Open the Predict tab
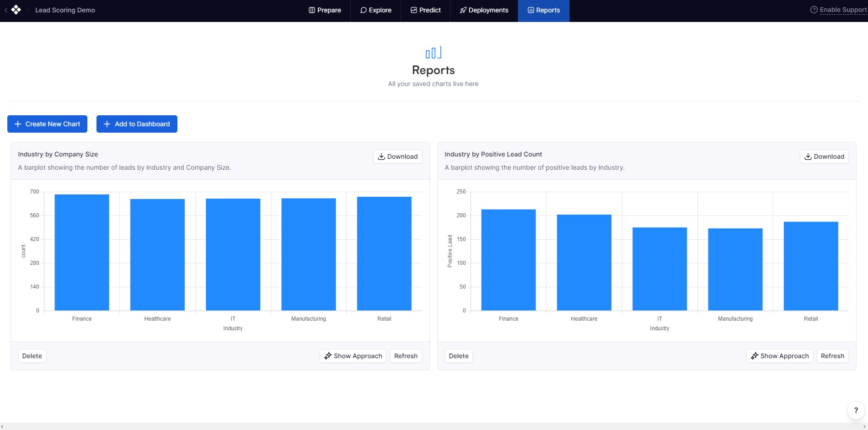Image resolution: width=868 pixels, height=430 pixels. point(425,10)
